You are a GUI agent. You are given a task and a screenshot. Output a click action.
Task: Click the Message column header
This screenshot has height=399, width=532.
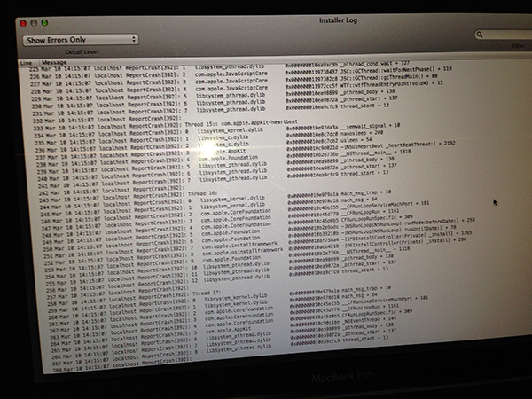point(54,62)
